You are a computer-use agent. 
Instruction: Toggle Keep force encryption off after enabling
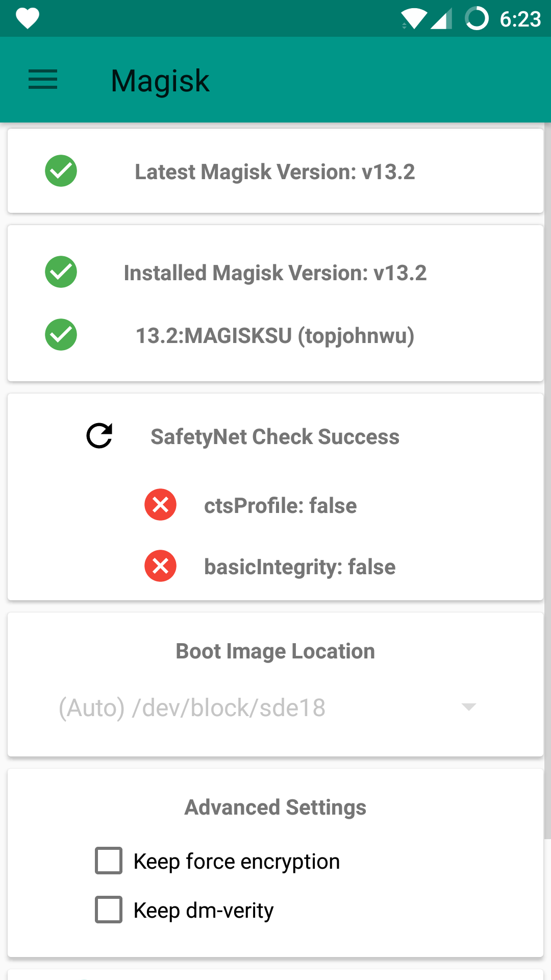coord(108,861)
